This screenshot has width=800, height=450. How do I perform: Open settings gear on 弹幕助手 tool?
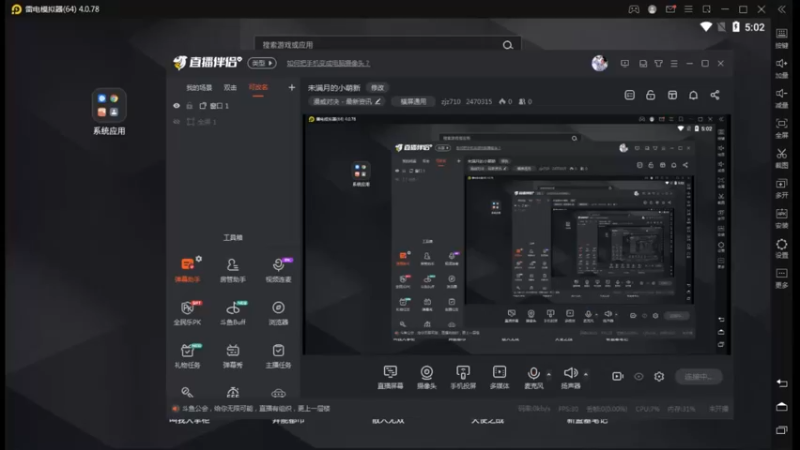[x=198, y=259]
